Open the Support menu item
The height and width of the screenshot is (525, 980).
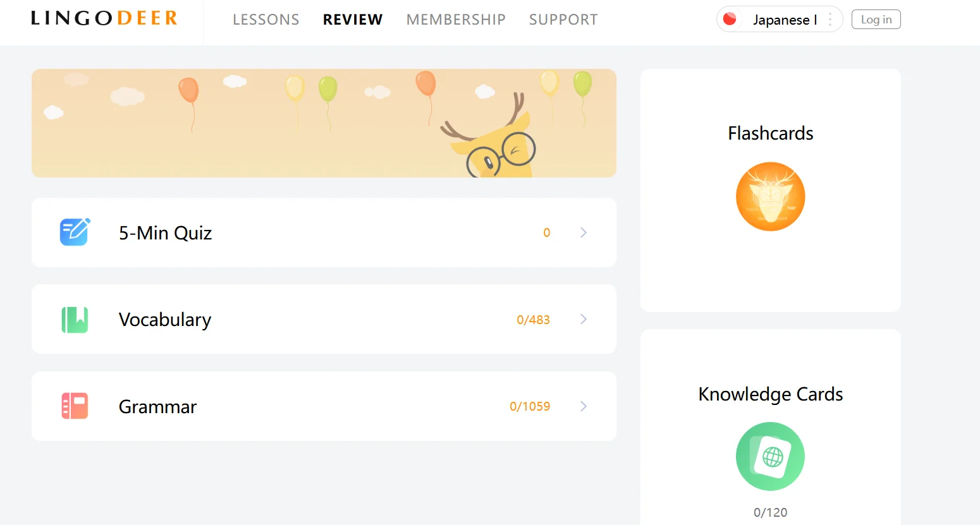coord(563,20)
